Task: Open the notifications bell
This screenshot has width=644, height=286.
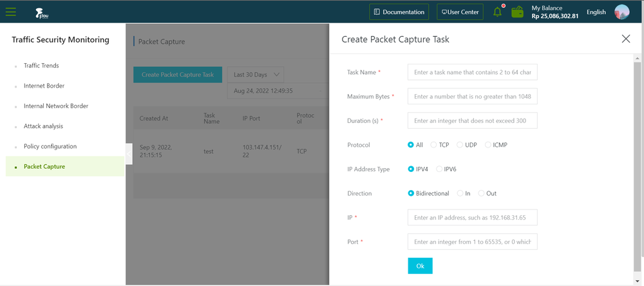Action: coord(497,12)
